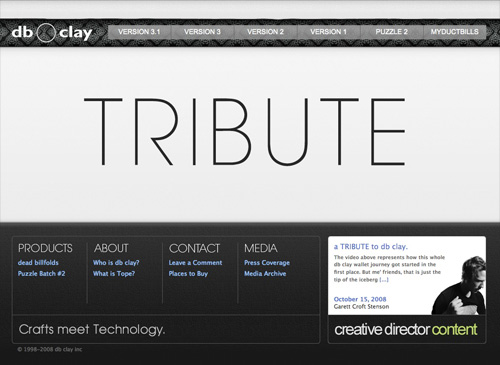The width and height of the screenshot is (500, 365).
Task: Click the CONTACT heading
Action: coord(194,248)
